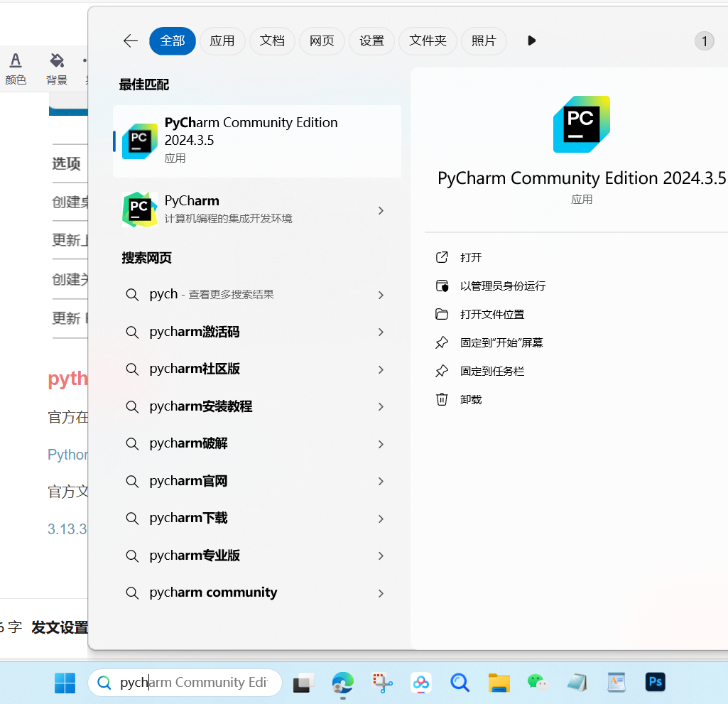Run PyCharm with 以管理员身份运行
Image resolution: width=728 pixels, height=704 pixels.
tap(503, 286)
